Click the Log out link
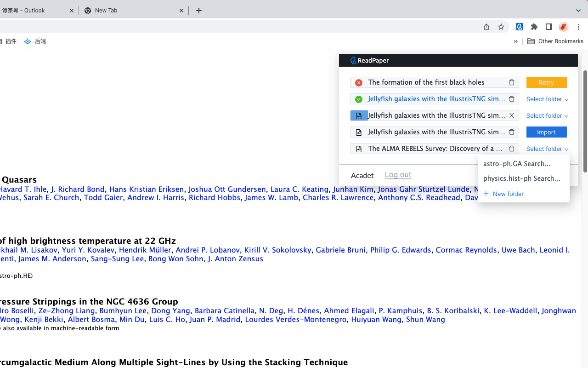The height and width of the screenshot is (368, 588). [x=398, y=174]
